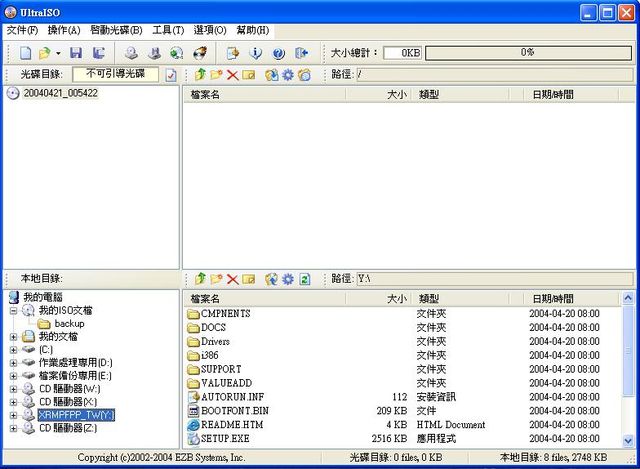Expand the 作業處理專用(D:) drive node
The width and height of the screenshot is (640, 469).
[x=13, y=363]
